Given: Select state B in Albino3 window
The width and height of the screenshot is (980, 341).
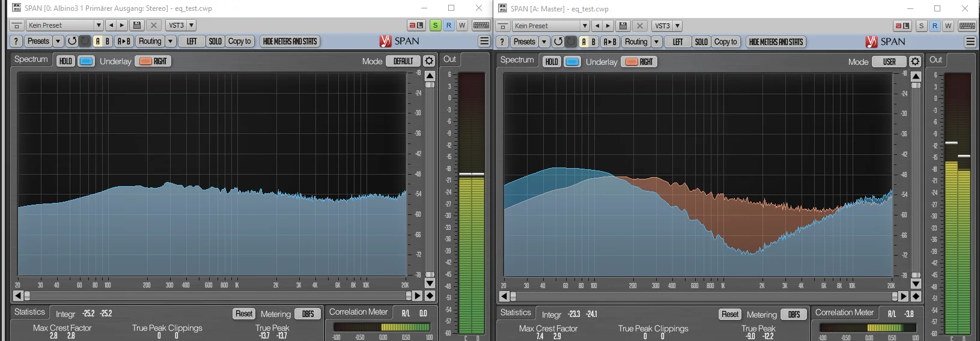Looking at the screenshot, I should (108, 41).
